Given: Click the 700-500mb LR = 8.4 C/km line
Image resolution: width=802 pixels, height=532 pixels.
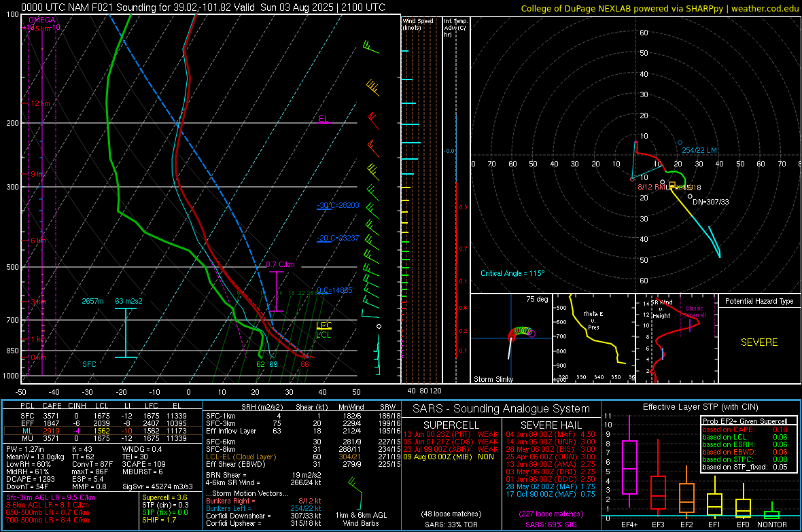Looking at the screenshot, I should click(x=48, y=520).
